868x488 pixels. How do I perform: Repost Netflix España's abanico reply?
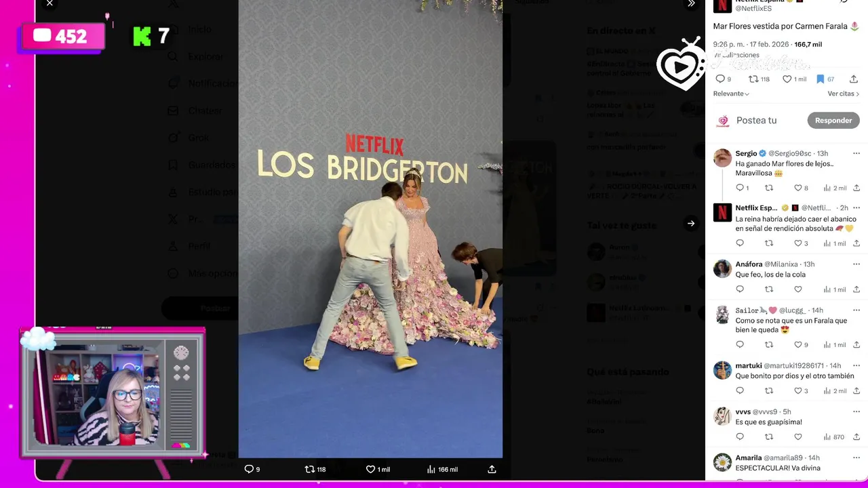769,243
